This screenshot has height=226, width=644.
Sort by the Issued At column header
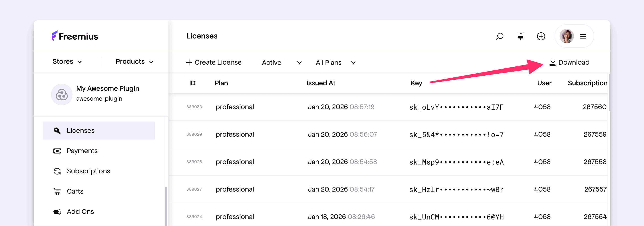tap(321, 83)
